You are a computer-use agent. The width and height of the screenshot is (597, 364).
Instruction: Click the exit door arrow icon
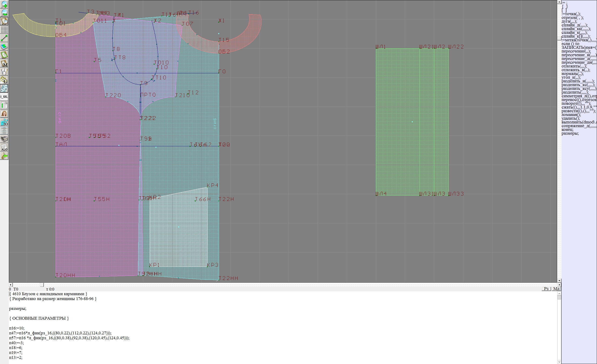(4, 156)
